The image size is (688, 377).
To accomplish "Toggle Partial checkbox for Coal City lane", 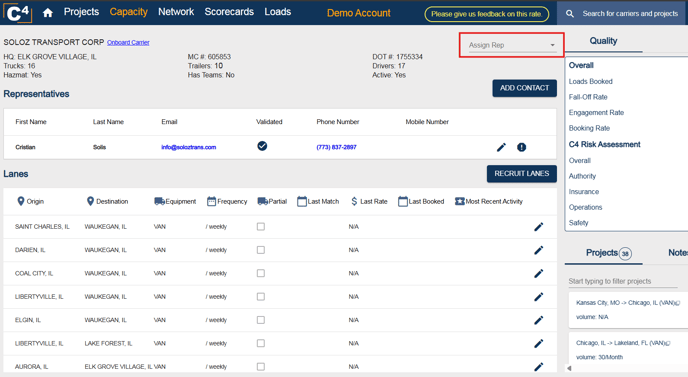I will 261,273.
